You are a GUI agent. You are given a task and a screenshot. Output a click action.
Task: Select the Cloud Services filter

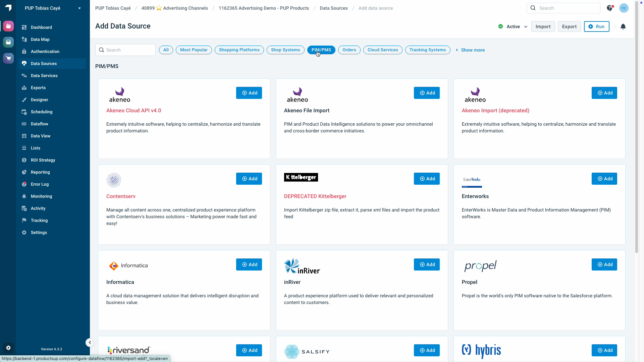point(383,50)
